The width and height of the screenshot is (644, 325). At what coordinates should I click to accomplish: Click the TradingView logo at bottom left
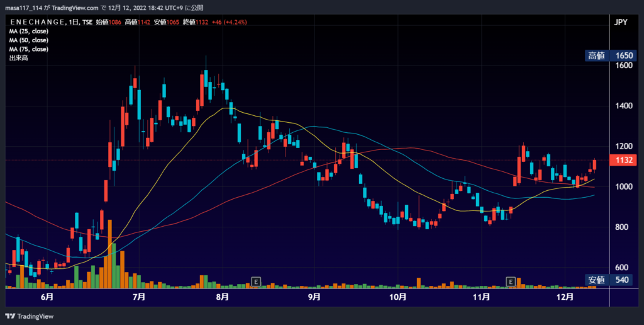[29, 316]
